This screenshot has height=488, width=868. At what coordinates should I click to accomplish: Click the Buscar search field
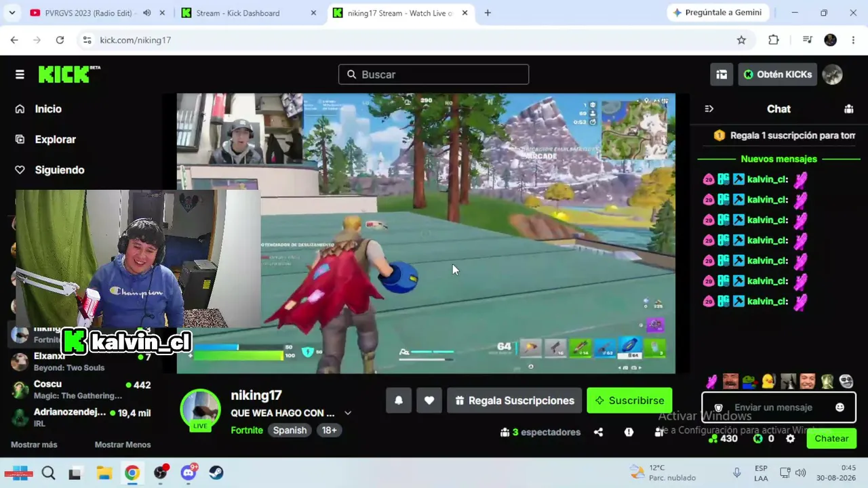[433, 75]
